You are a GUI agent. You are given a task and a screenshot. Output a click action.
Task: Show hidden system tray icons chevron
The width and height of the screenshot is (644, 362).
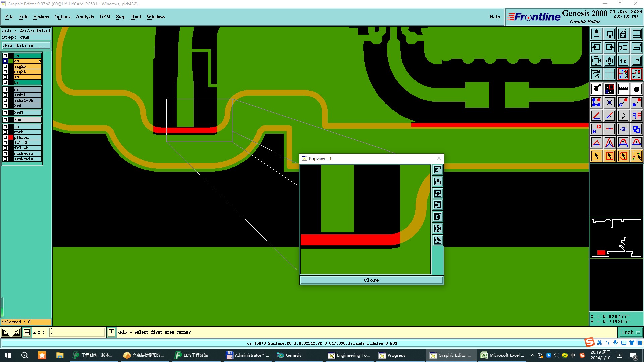pos(532,355)
